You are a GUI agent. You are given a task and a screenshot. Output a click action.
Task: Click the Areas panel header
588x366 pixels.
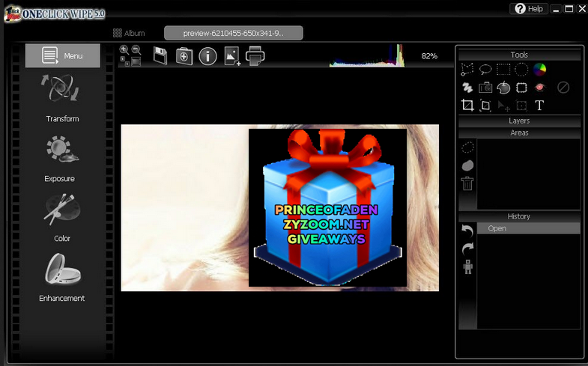click(519, 132)
